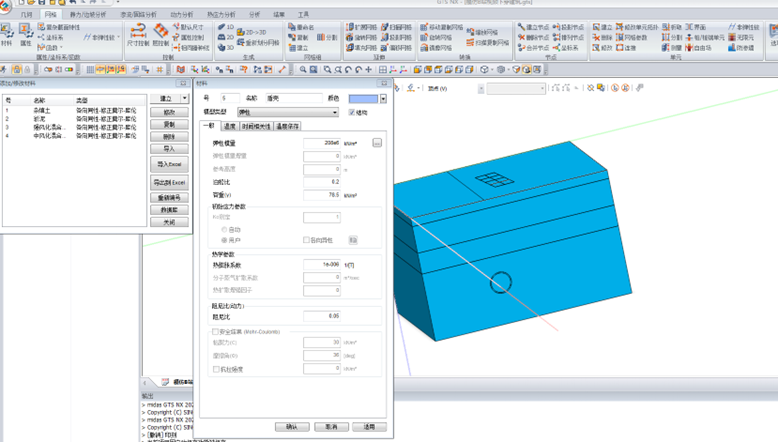Click the hash grid icon in toolbar

click(160, 70)
